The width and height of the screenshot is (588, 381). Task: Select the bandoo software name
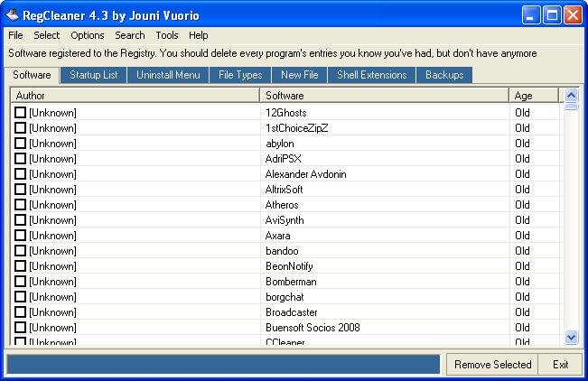(282, 251)
